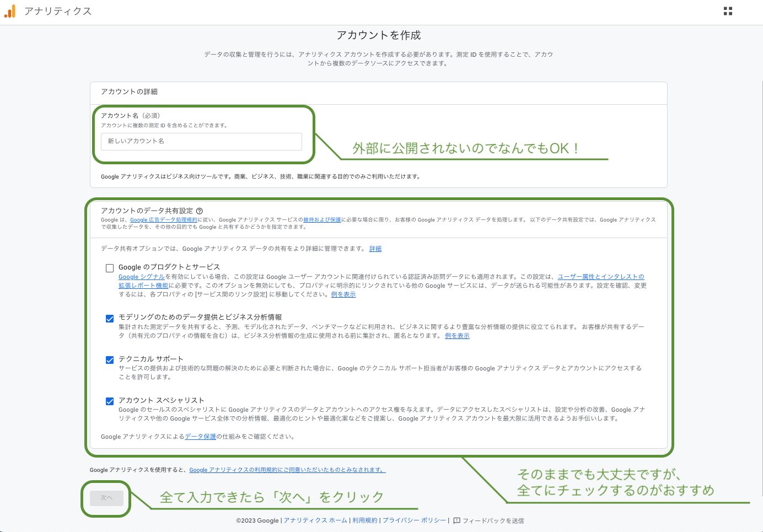The image size is (763, 532).
Task: Click the help icon beside アカウントのデータ共有設定
Action: click(200, 211)
